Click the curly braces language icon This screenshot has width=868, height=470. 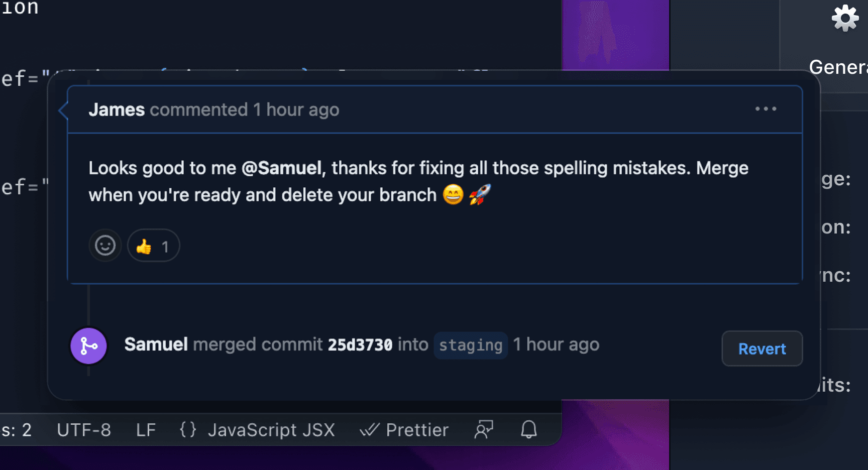click(188, 430)
